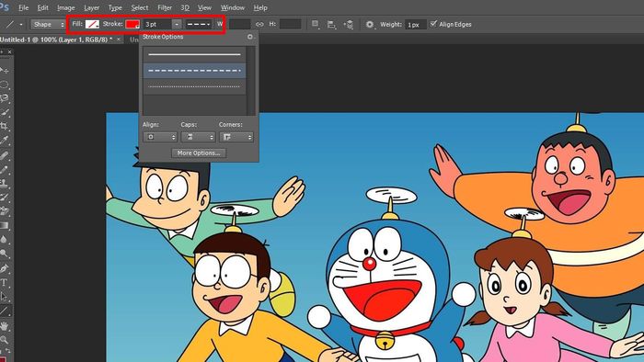Click the foreground color swatch in toolbox

pyautogui.click(x=4, y=359)
